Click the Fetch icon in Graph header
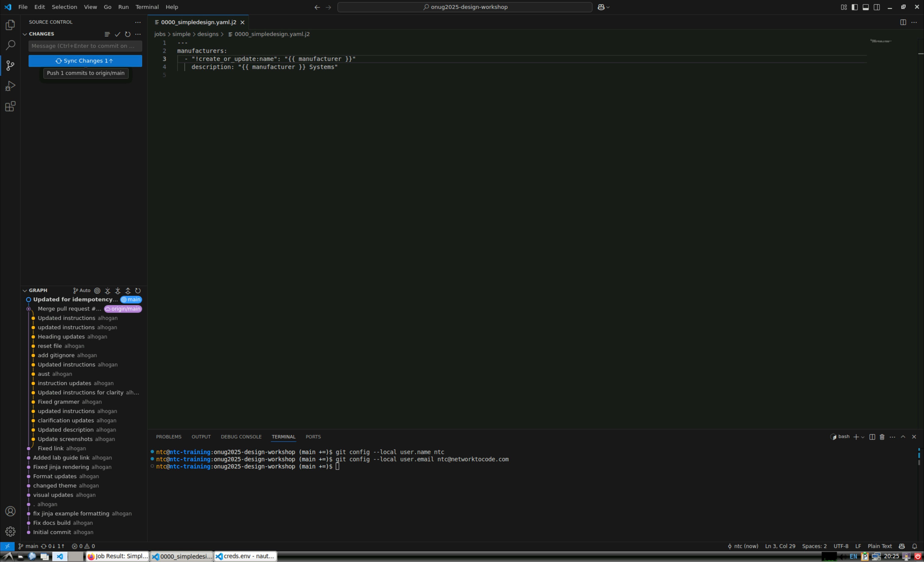 pos(108,291)
